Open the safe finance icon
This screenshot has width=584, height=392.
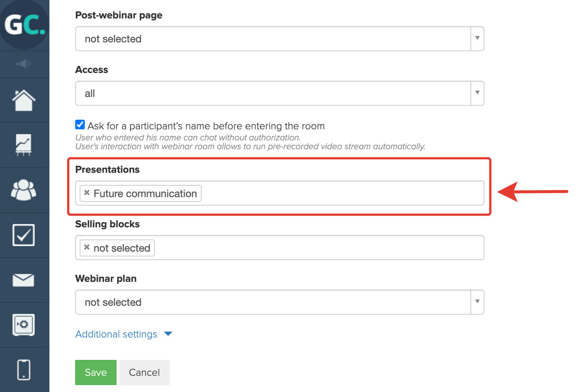(23, 324)
